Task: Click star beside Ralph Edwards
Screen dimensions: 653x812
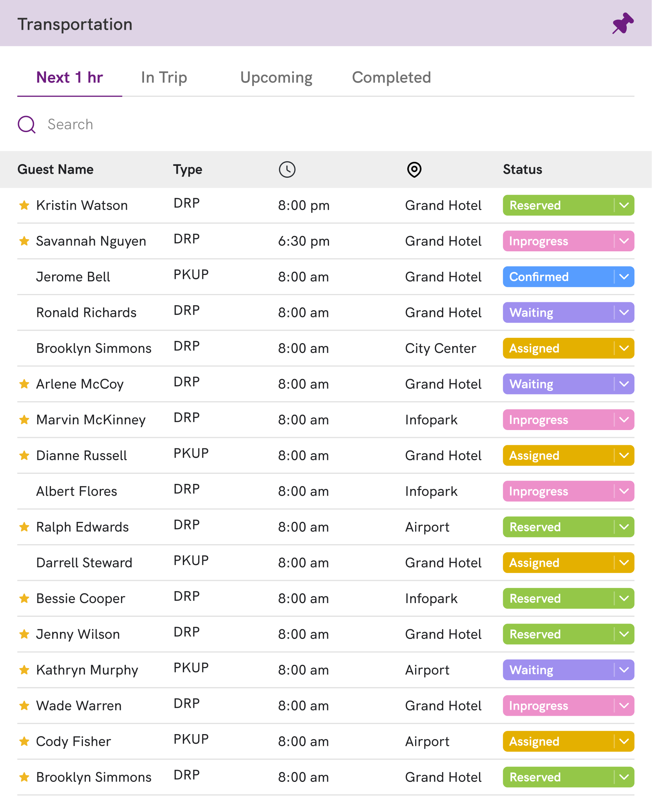Action: coord(24,527)
